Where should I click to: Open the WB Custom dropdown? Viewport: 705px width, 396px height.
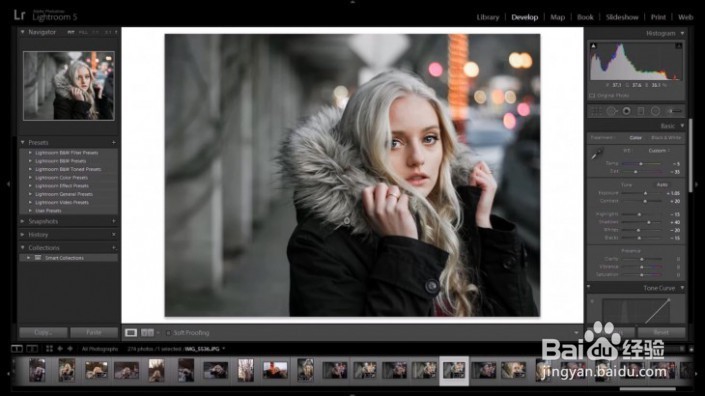[659, 151]
